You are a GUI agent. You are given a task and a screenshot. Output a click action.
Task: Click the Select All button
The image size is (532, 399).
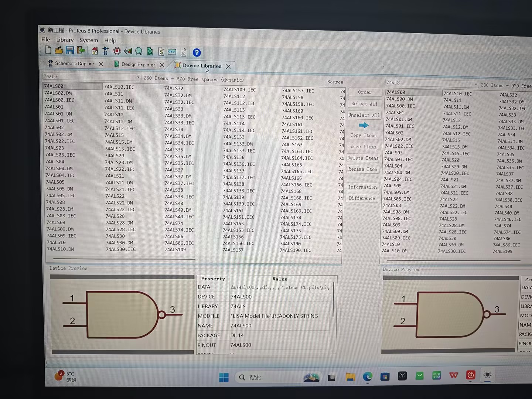364,104
